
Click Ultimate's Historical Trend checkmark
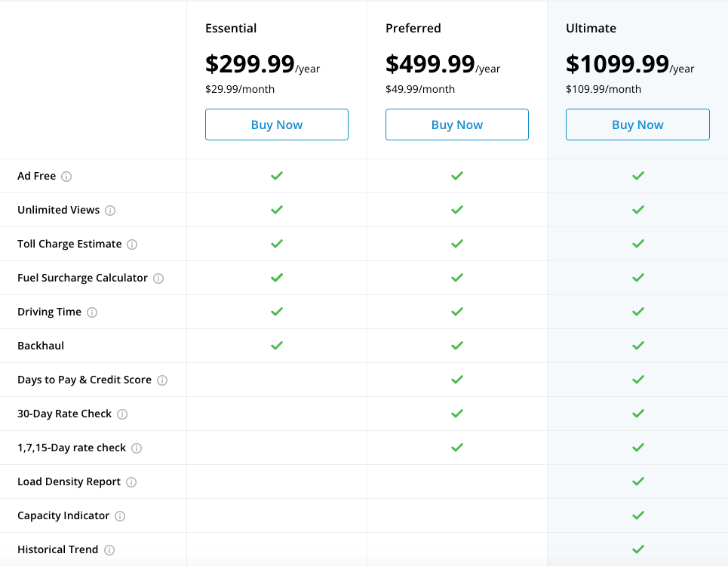coord(638,549)
